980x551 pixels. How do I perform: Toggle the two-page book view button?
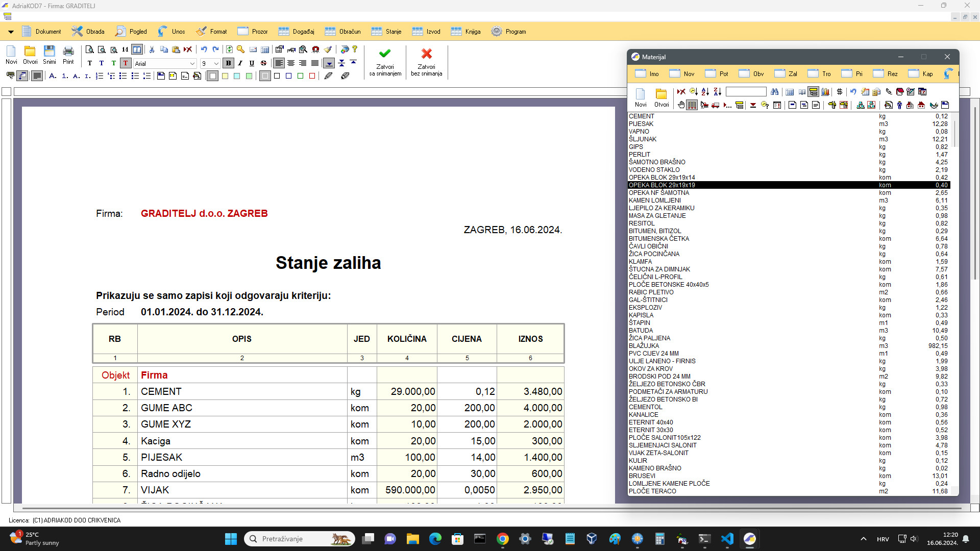(137, 49)
